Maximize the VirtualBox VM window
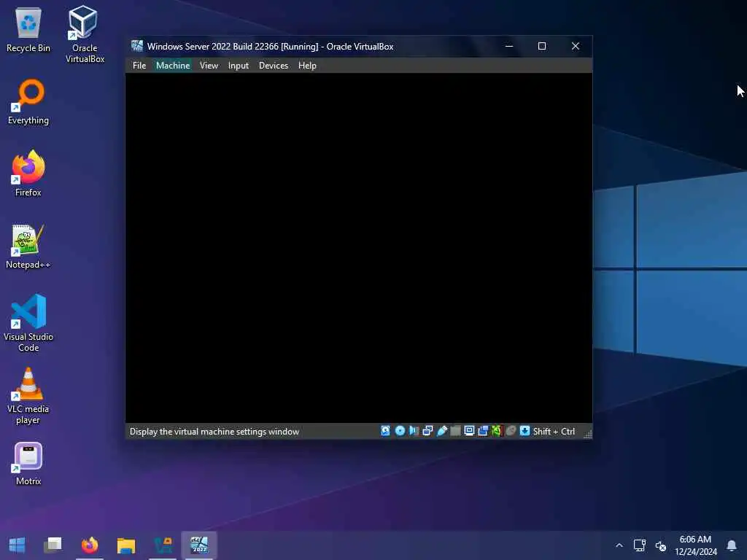The width and height of the screenshot is (747, 560). click(542, 46)
